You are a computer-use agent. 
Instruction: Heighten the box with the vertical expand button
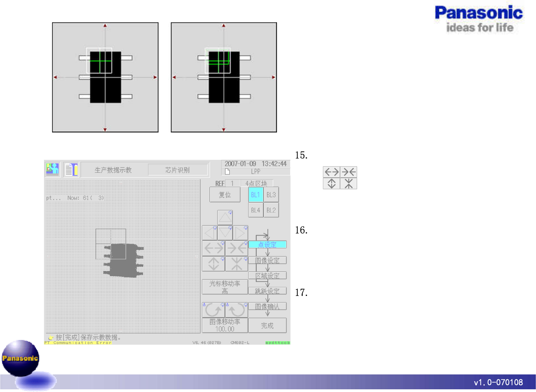(213, 264)
